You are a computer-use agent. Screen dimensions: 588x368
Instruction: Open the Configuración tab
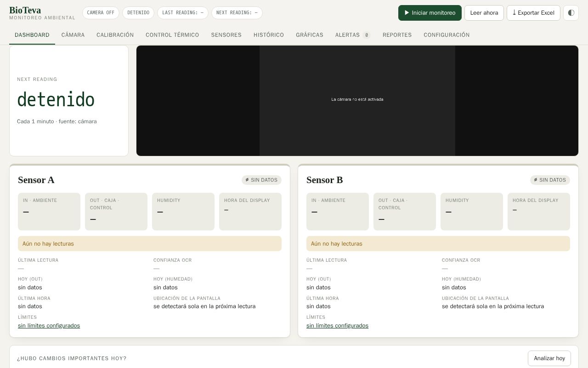(447, 35)
